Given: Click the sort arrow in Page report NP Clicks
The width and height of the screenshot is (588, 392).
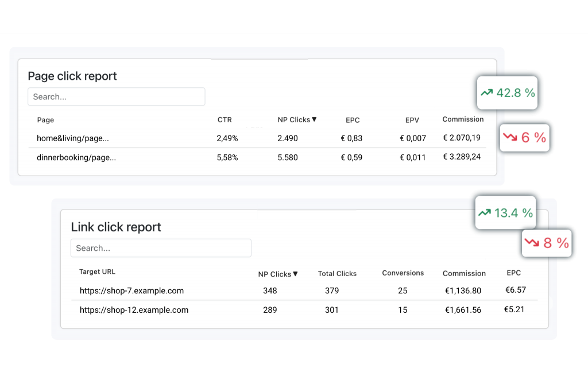Looking at the screenshot, I should pyautogui.click(x=314, y=119).
